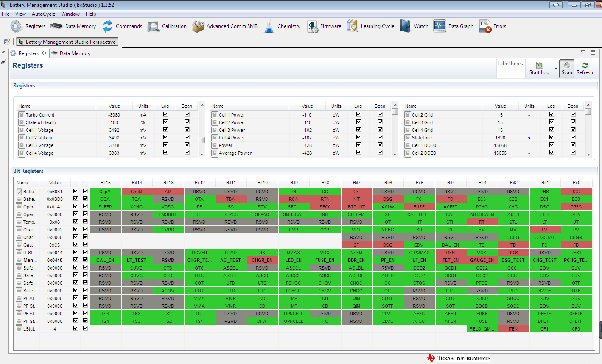Open the Start Log dropdown arrow
This screenshot has height=364, width=602.
coord(556,69)
